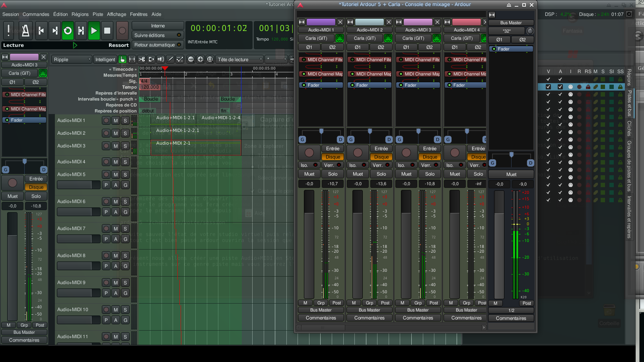Toggle loop playback in transport

(68, 31)
